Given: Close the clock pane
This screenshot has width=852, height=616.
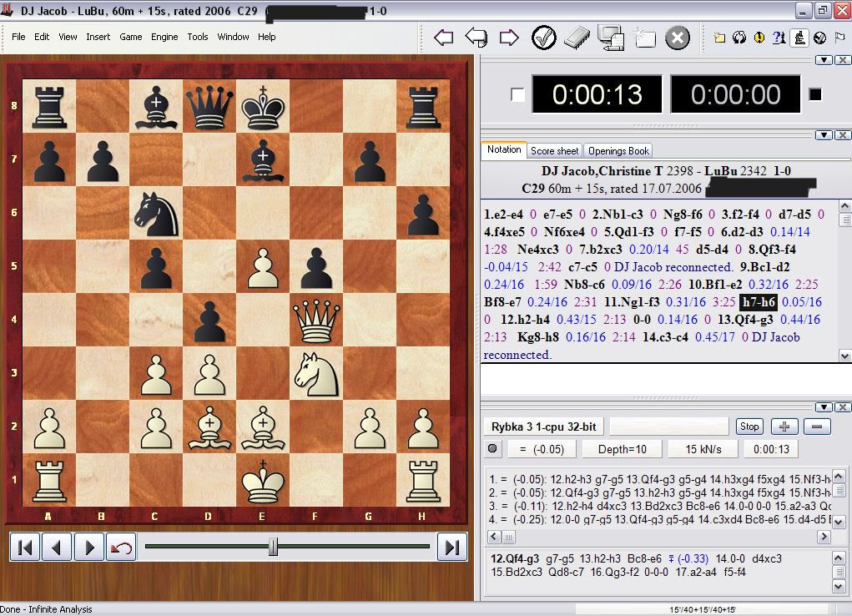Looking at the screenshot, I should click(x=842, y=60).
